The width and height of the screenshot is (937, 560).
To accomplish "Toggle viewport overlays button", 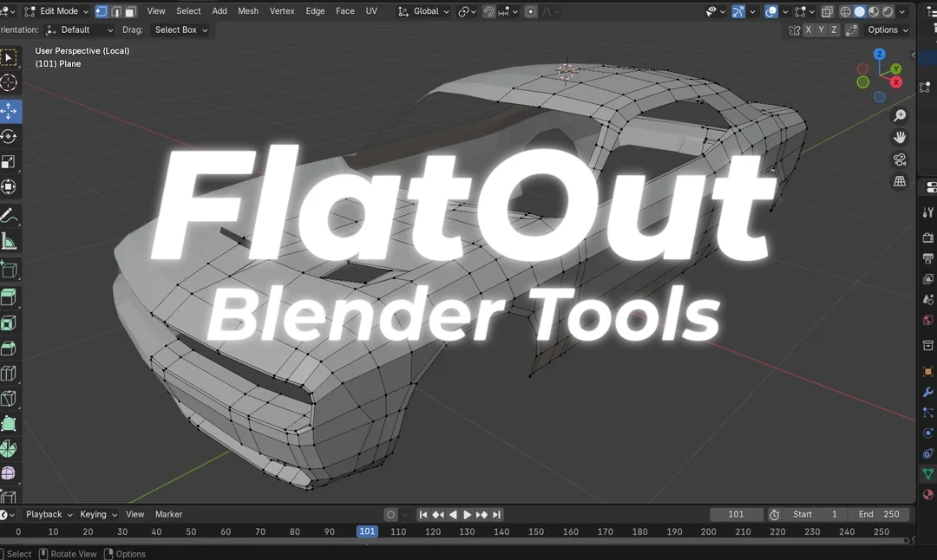I will pyautogui.click(x=771, y=11).
